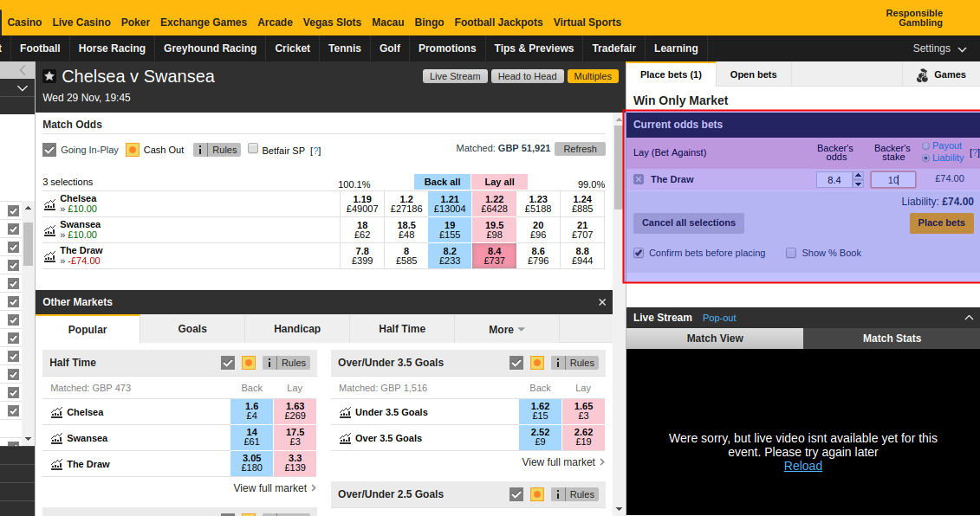Remove The Draw from the bet slip
The image size is (980, 516).
click(639, 179)
